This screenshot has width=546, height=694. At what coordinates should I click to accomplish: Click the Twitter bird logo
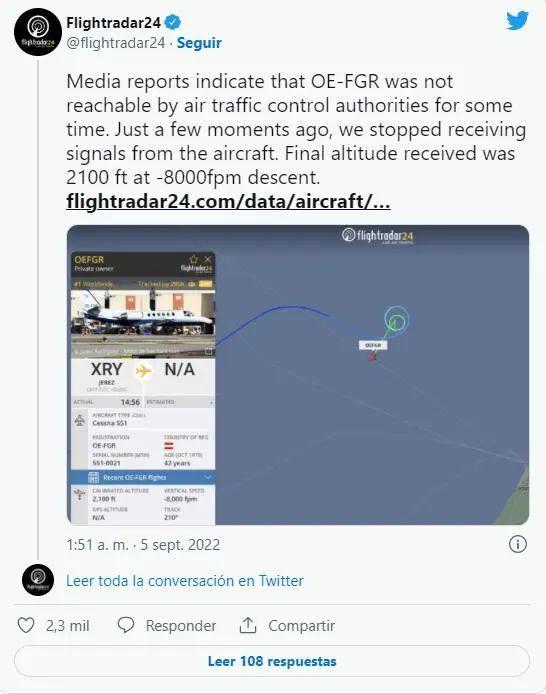click(x=517, y=20)
